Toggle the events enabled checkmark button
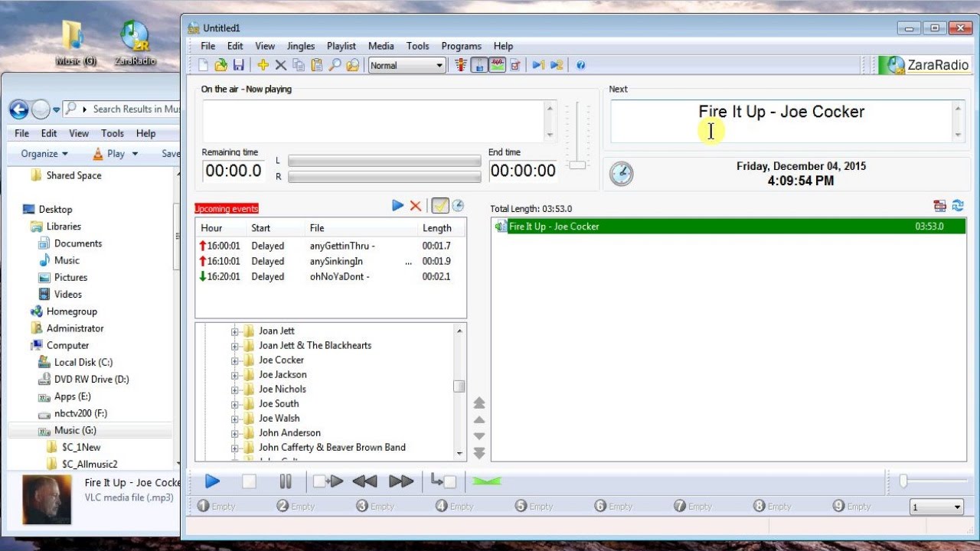This screenshot has height=551, width=980. (439, 205)
